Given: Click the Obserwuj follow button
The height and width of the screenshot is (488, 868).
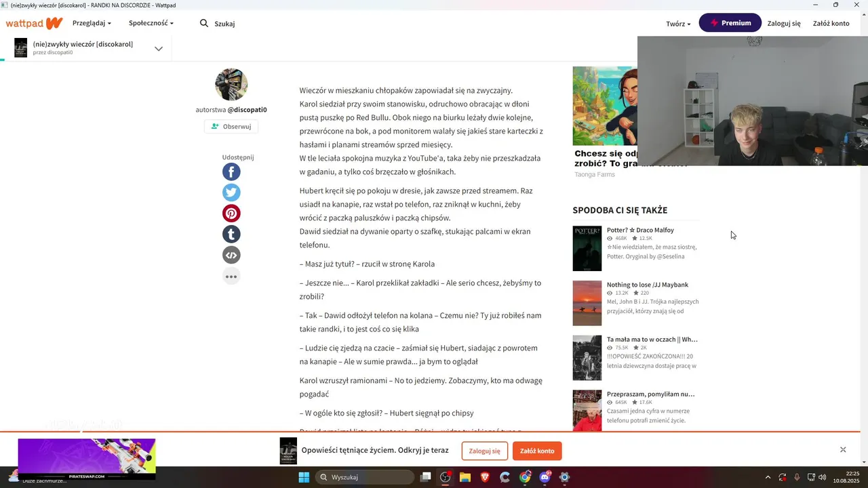Looking at the screenshot, I should (231, 126).
